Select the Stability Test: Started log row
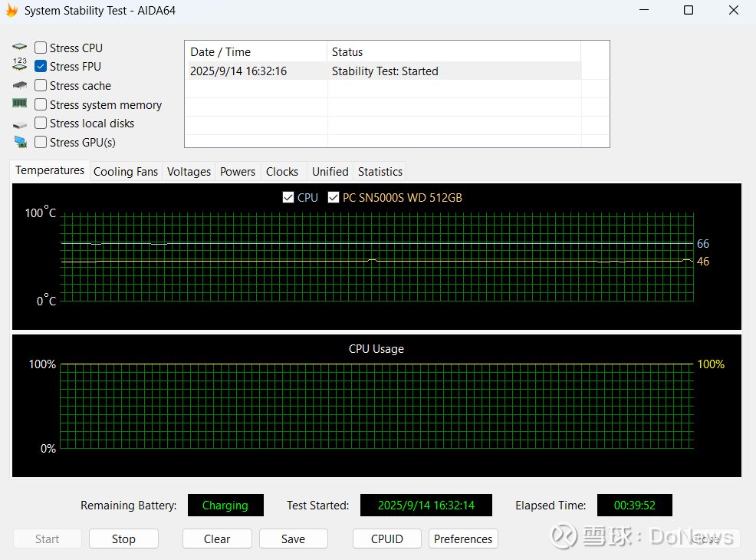This screenshot has height=560, width=756. click(x=383, y=71)
